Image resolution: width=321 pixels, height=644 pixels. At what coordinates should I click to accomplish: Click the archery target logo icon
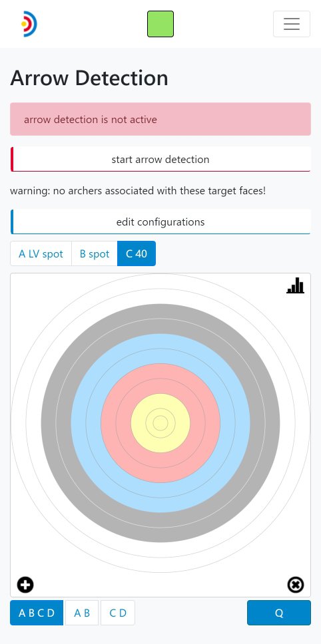coord(29,24)
